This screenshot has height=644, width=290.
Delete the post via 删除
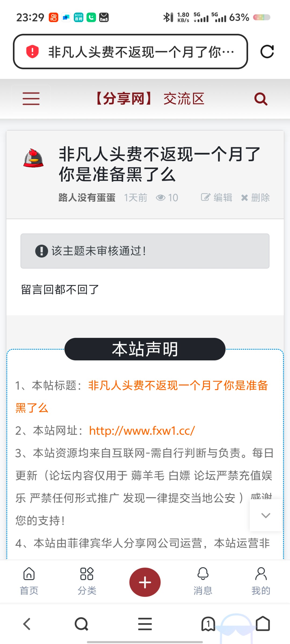pos(255,197)
